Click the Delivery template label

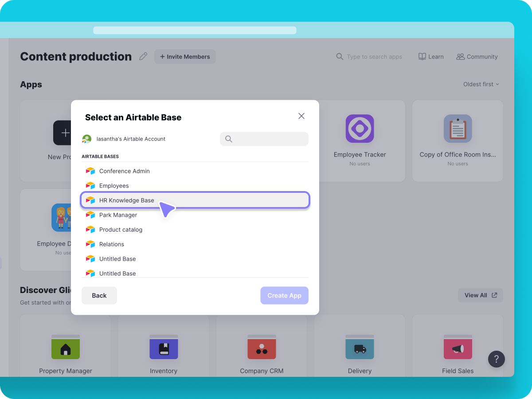[x=360, y=371]
